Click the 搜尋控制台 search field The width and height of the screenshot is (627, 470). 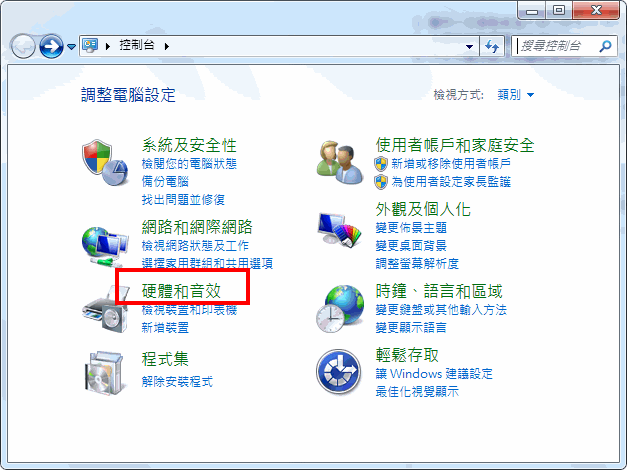(558, 46)
